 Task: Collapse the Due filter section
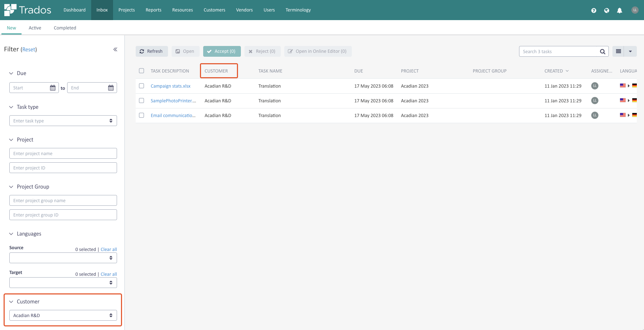coord(11,73)
